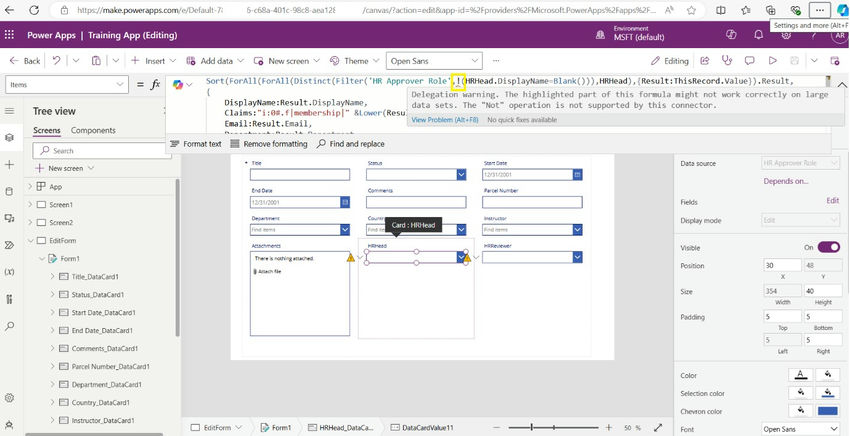Collapse the EditForm tree node
The image size is (850, 436).
coord(30,240)
